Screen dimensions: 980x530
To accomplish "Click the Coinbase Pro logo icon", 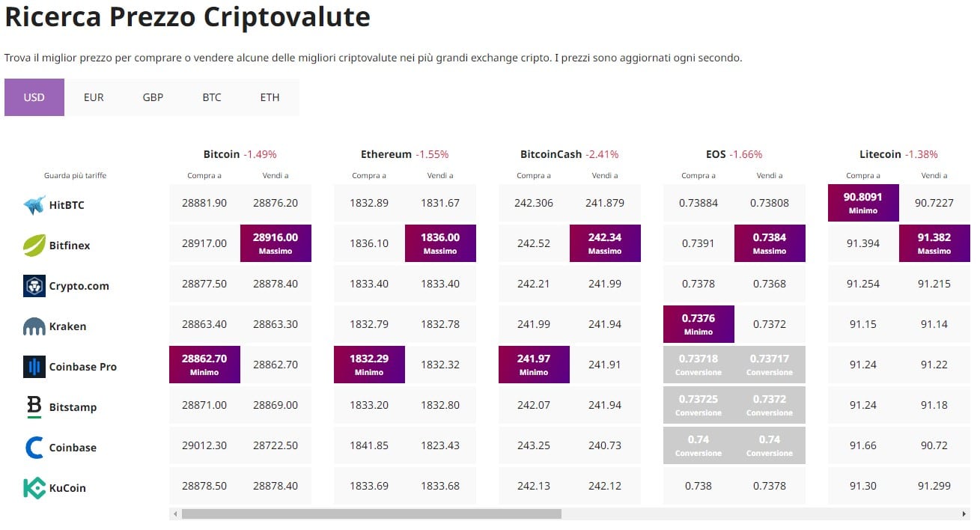I will 34,367.
